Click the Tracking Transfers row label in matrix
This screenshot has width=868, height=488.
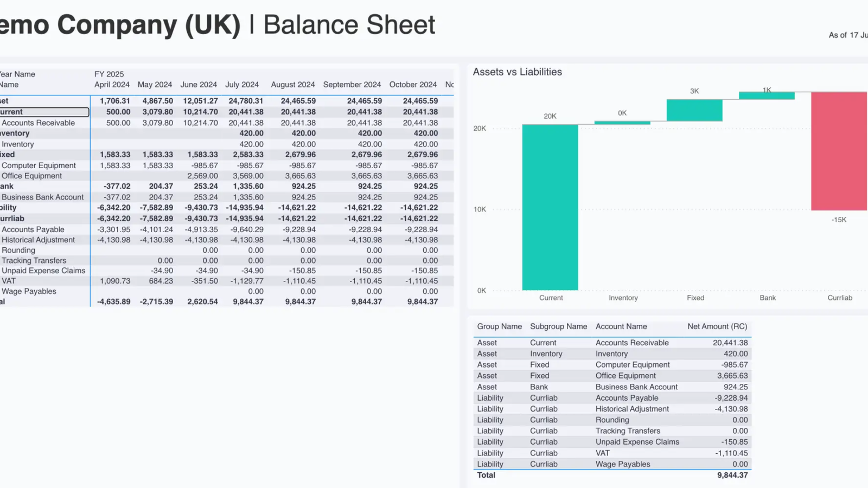click(x=34, y=260)
